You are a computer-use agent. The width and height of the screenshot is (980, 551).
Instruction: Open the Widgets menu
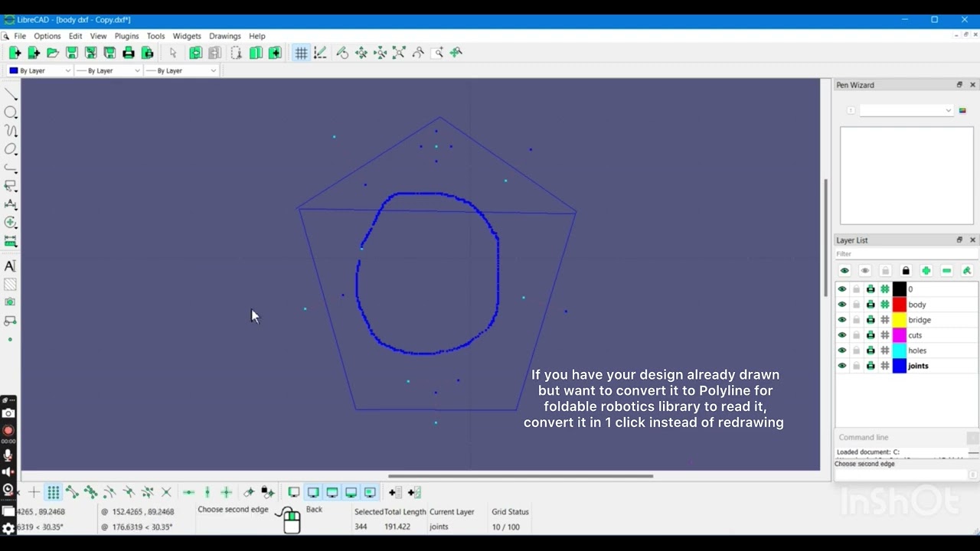click(x=187, y=36)
